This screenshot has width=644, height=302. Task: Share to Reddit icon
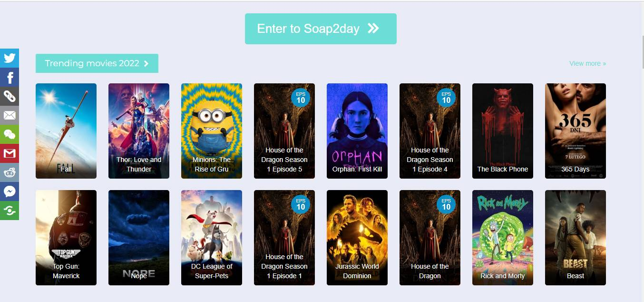(x=10, y=172)
